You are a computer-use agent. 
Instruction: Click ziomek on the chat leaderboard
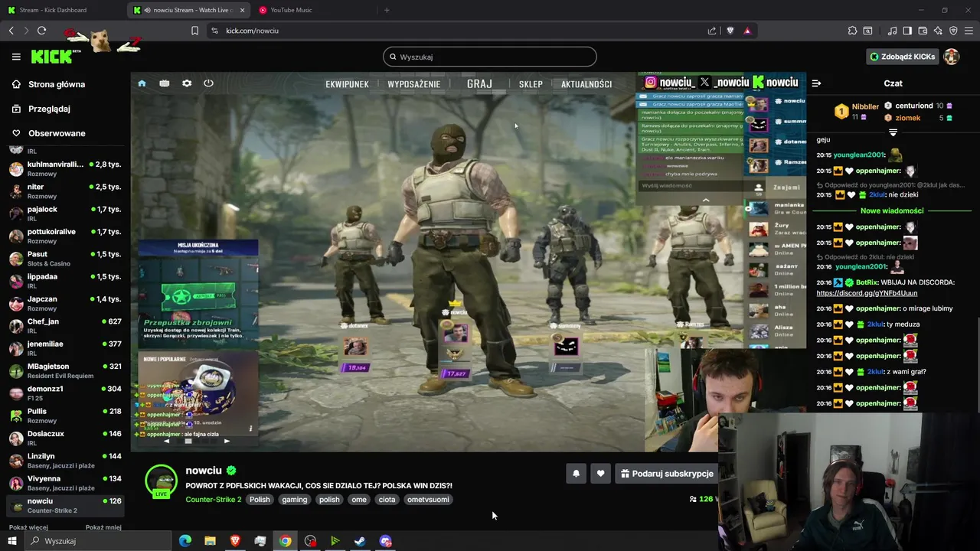point(908,118)
